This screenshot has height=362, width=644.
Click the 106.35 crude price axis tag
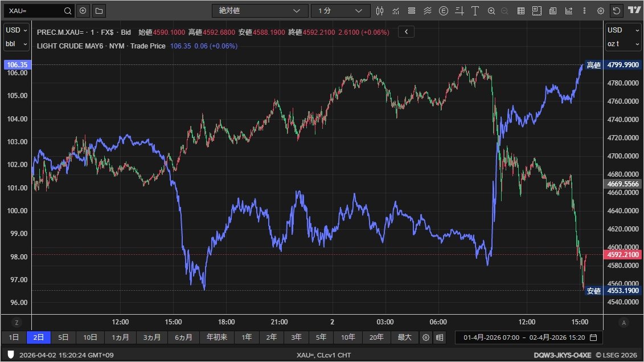click(x=17, y=64)
